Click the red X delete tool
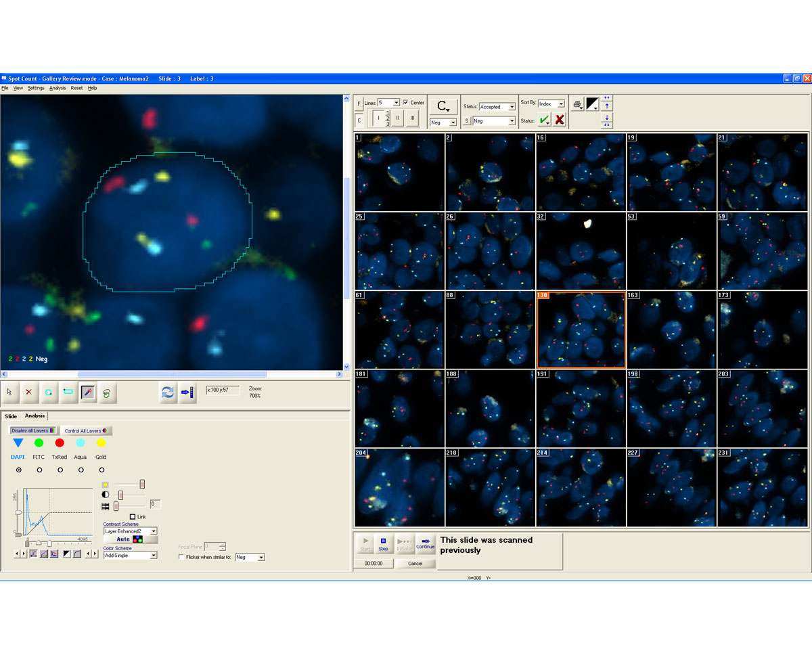The width and height of the screenshot is (812, 653). (x=29, y=392)
